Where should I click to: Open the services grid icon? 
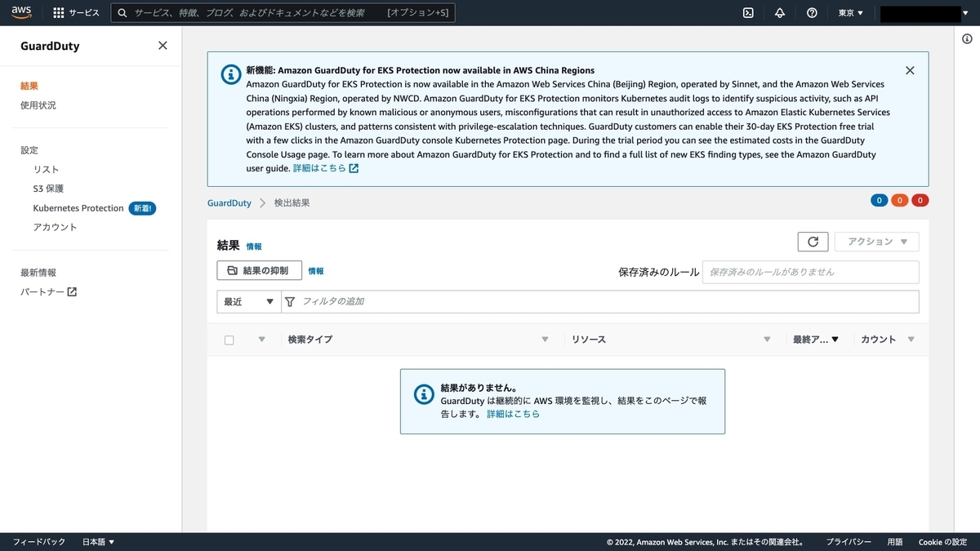click(58, 12)
